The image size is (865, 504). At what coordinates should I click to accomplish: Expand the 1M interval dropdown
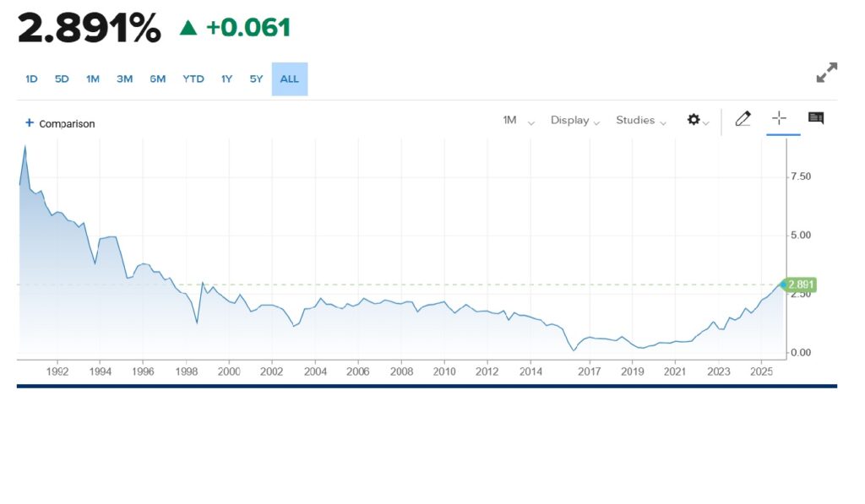518,121
